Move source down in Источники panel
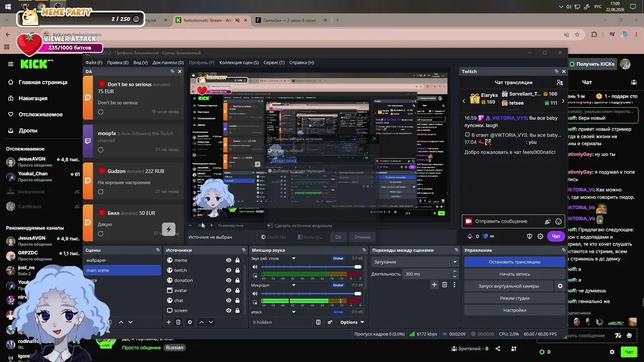The image size is (644, 362). [211, 322]
